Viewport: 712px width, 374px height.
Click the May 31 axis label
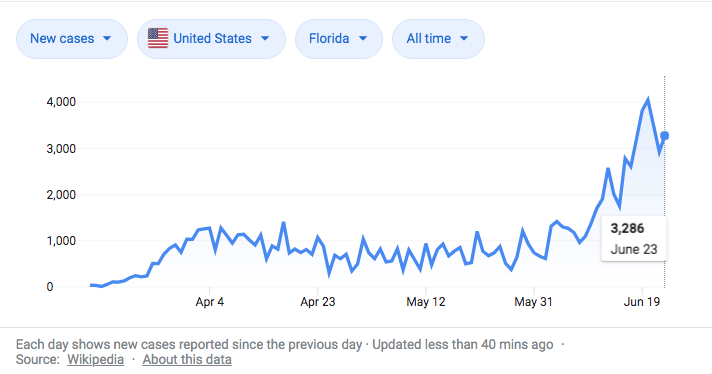534,302
